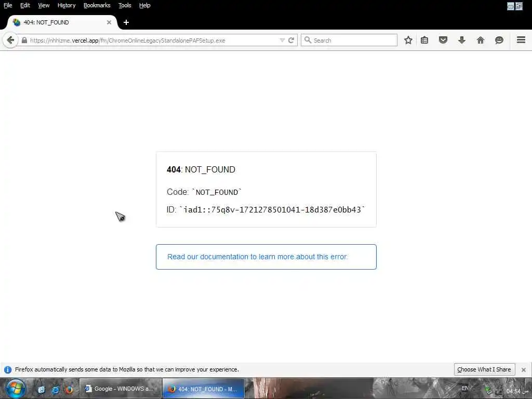
Task: Switch to 404: NOT_FOUND Firefox taskbar button
Action: coord(204,389)
